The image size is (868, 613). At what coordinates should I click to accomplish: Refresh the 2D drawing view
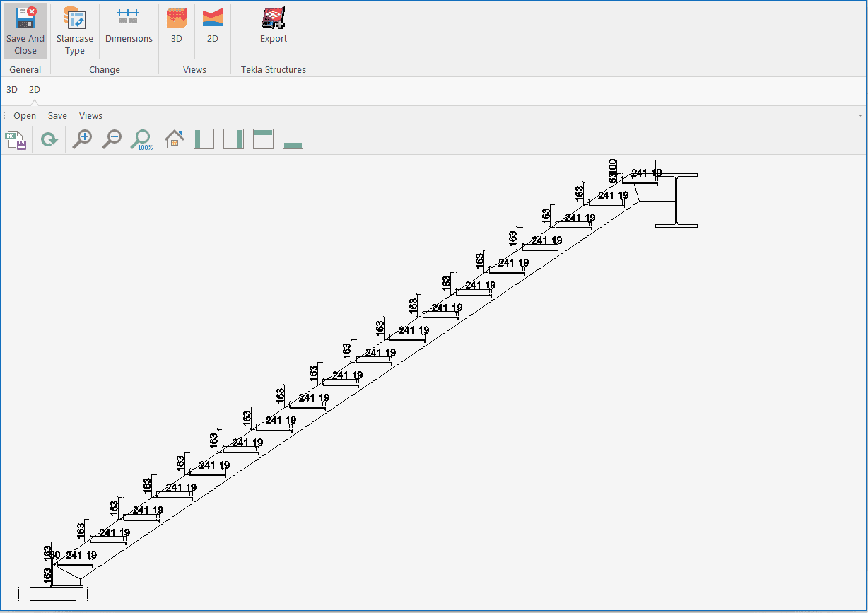49,139
